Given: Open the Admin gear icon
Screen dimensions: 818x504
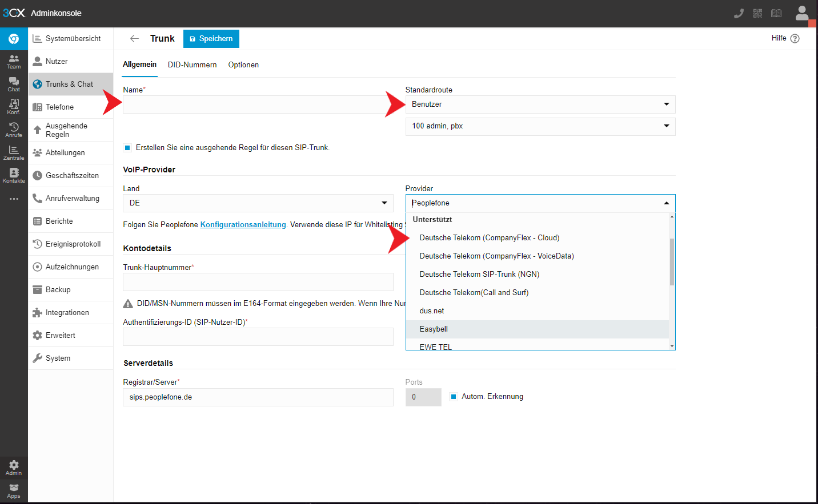Looking at the screenshot, I should pyautogui.click(x=14, y=468).
